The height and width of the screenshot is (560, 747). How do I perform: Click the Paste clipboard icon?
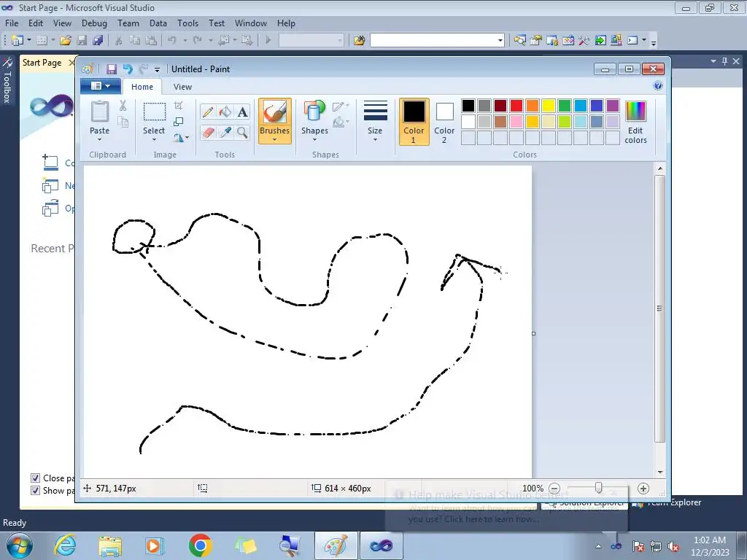(99, 112)
